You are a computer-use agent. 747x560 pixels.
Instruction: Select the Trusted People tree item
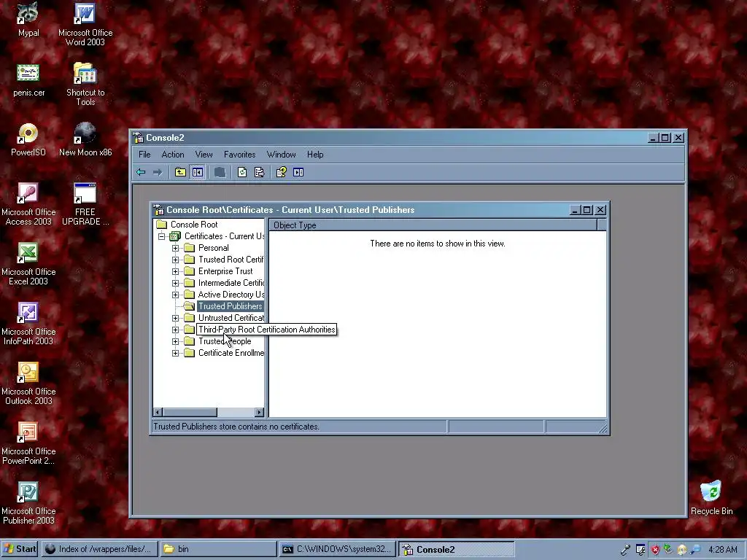click(x=225, y=341)
